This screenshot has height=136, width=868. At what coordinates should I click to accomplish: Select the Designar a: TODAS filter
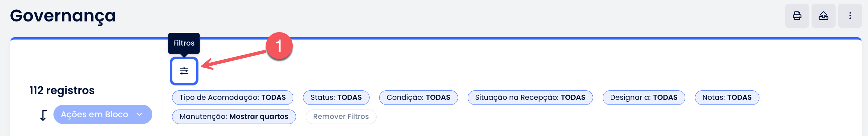(x=643, y=97)
